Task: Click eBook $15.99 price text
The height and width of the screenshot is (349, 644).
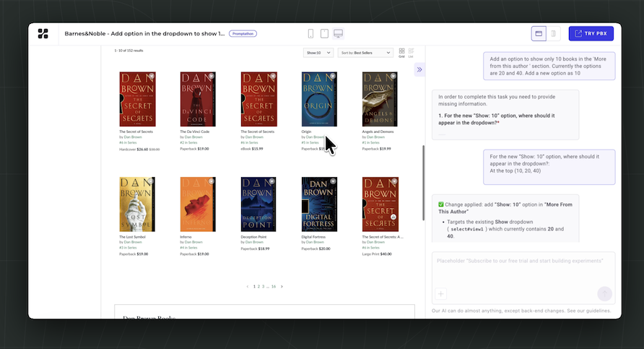Action: coord(252,149)
